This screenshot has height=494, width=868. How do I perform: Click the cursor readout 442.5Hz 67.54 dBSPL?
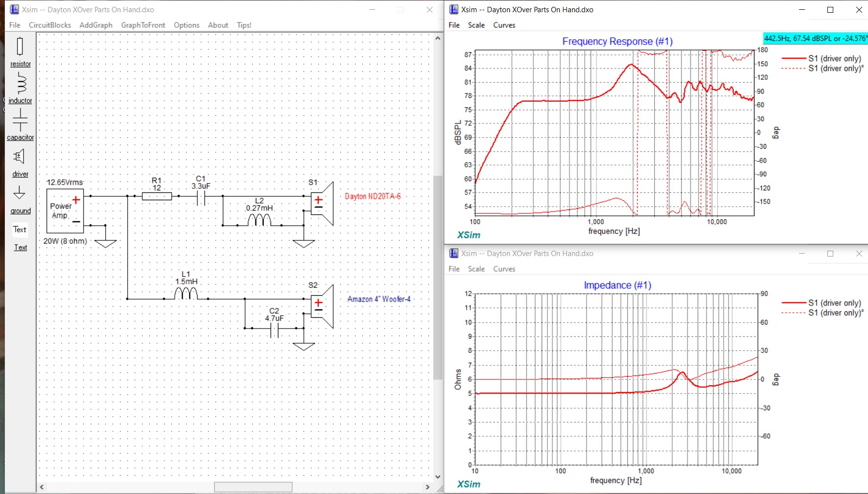815,38
